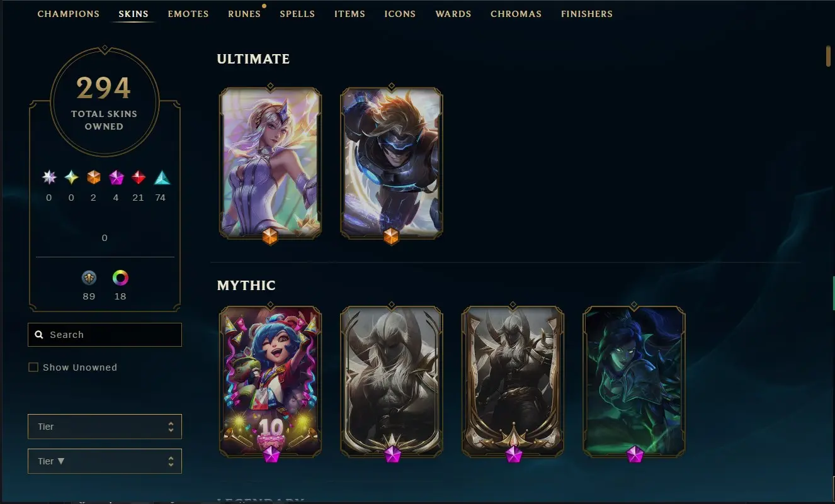The width and height of the screenshot is (835, 504).
Task: Select the 10th anniversary Annie mythic skin
Action: click(x=270, y=381)
